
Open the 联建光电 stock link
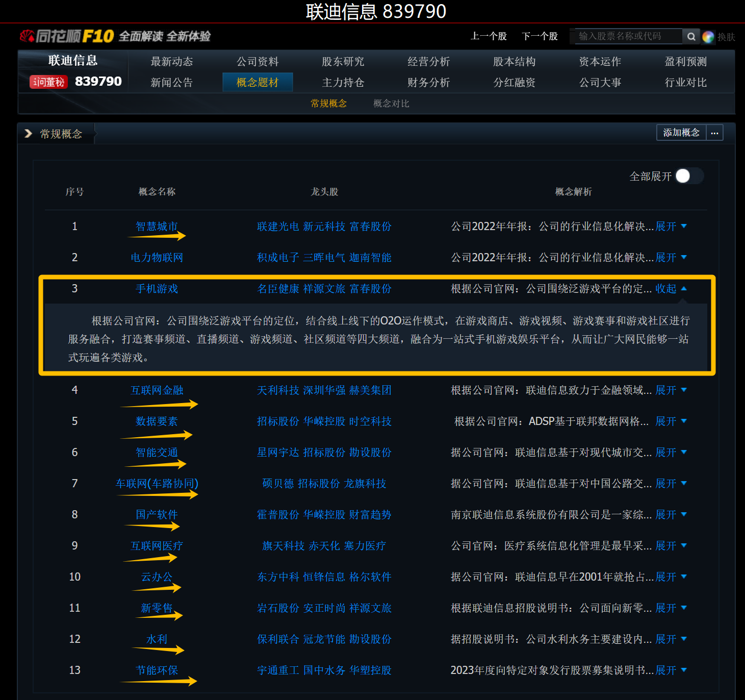tap(278, 227)
